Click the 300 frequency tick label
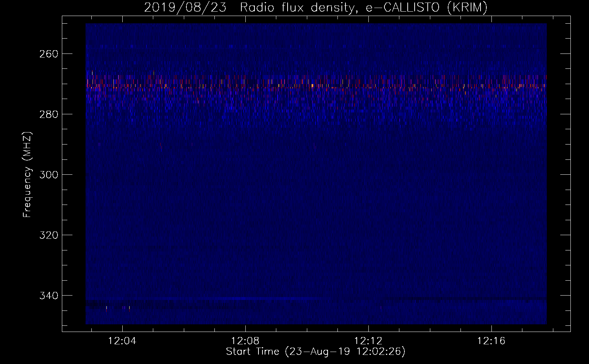The image size is (589, 364). 48,175
